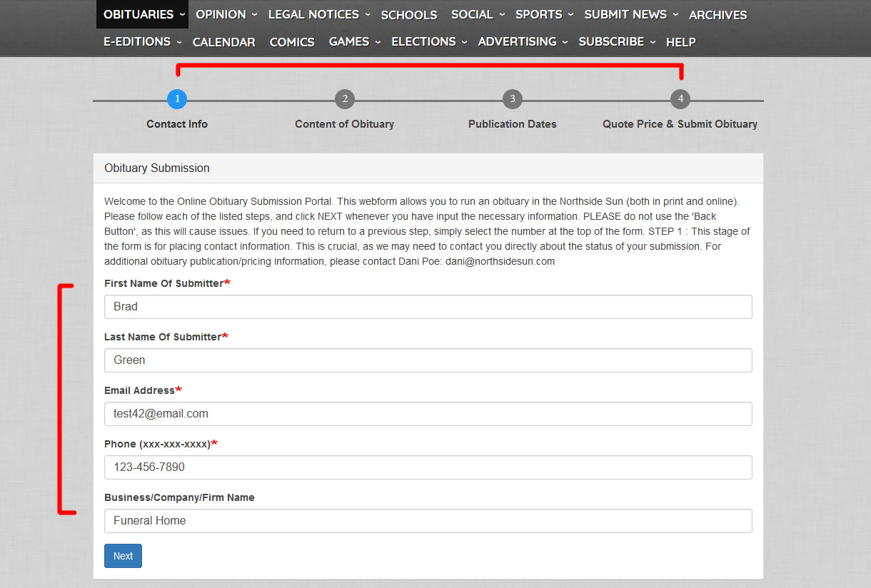Go to the Archives page

coord(718,15)
